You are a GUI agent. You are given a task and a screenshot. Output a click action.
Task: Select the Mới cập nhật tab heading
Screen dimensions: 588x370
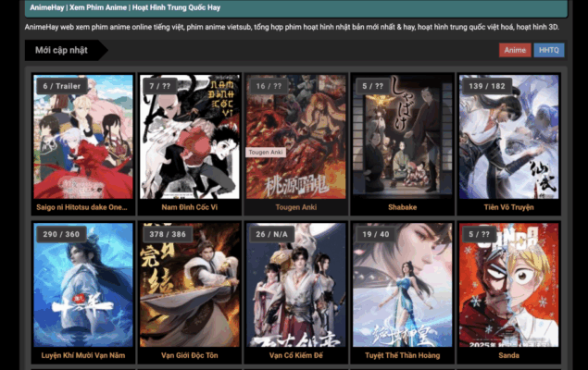coord(61,50)
